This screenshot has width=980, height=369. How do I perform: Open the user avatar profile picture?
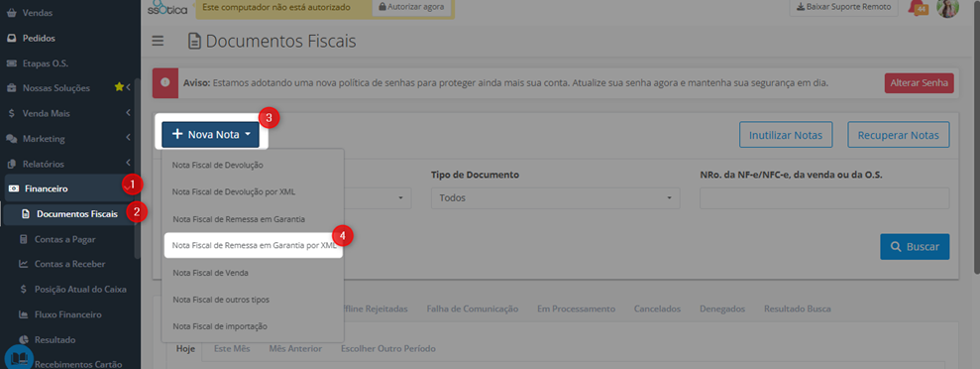947,8
